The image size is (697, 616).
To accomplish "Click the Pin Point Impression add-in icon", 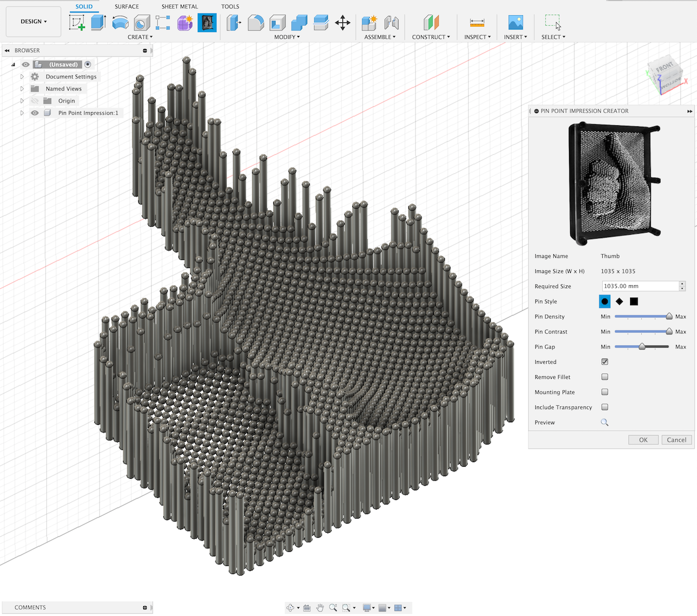I will [207, 23].
